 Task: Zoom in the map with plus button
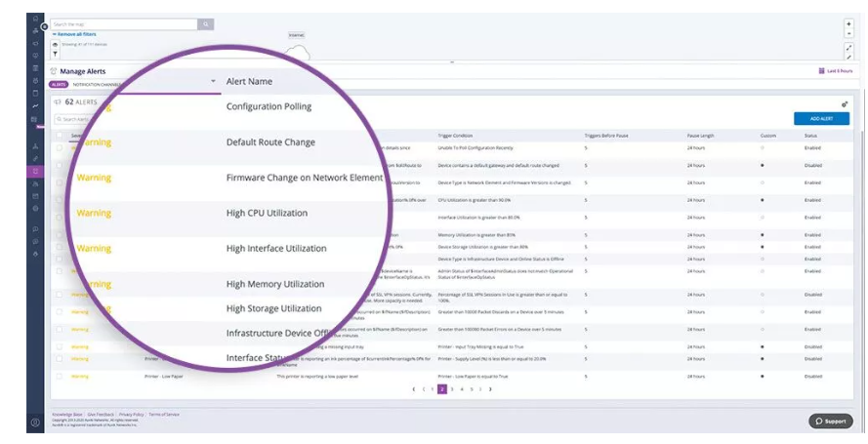point(848,23)
